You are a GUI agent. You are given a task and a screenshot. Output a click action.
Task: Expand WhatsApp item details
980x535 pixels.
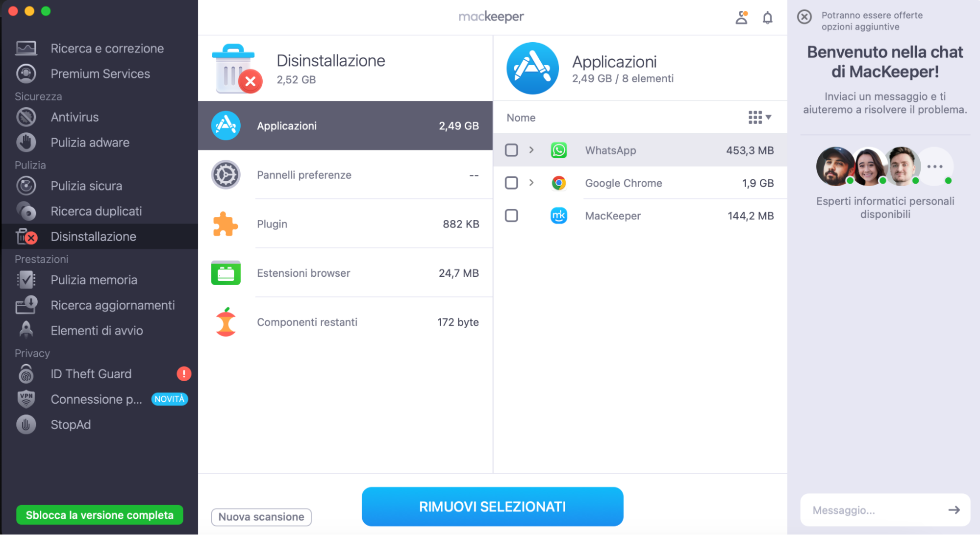pos(531,150)
